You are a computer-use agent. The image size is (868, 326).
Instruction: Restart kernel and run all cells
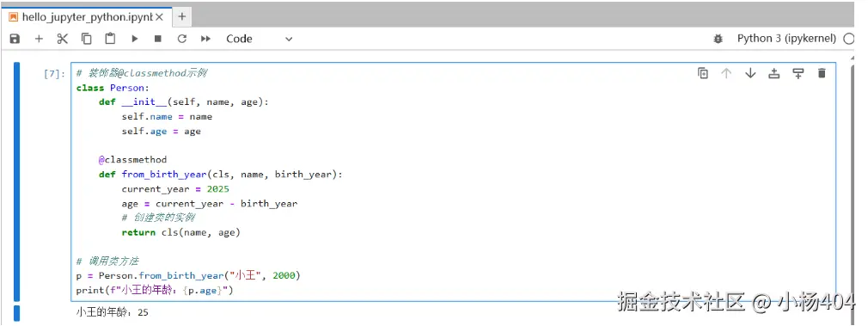click(x=206, y=39)
